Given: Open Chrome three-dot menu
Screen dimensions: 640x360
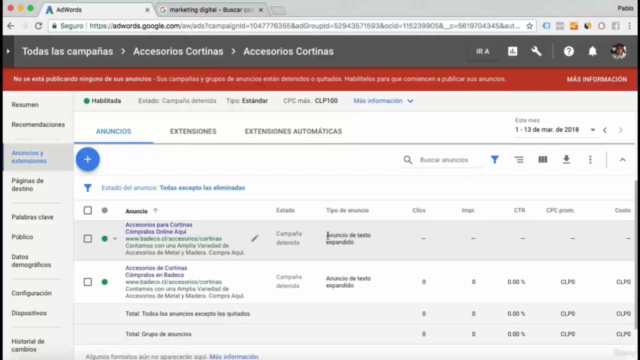Looking at the screenshot, I should [x=629, y=26].
